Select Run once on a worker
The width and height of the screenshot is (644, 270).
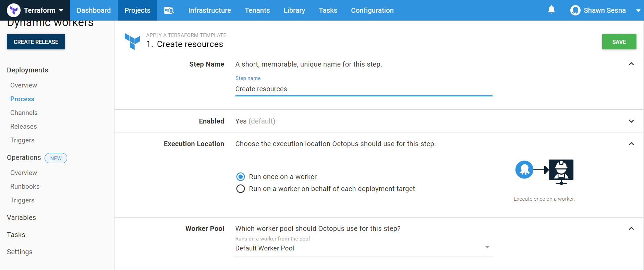(x=241, y=177)
